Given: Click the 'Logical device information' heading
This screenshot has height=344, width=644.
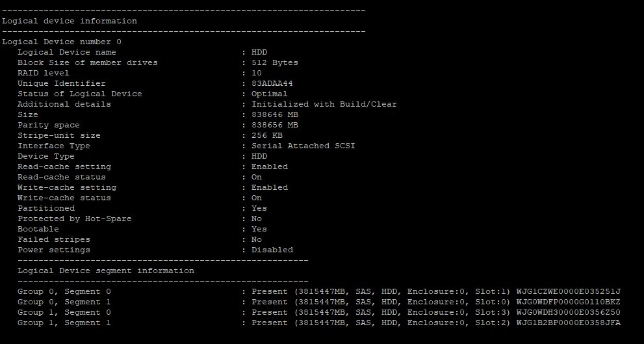Looking at the screenshot, I should (70, 21).
